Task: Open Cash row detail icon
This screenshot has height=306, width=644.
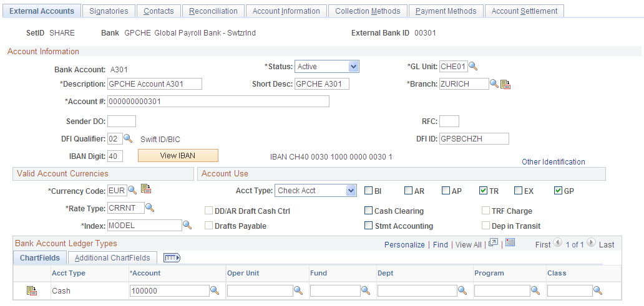Action: click(32, 291)
